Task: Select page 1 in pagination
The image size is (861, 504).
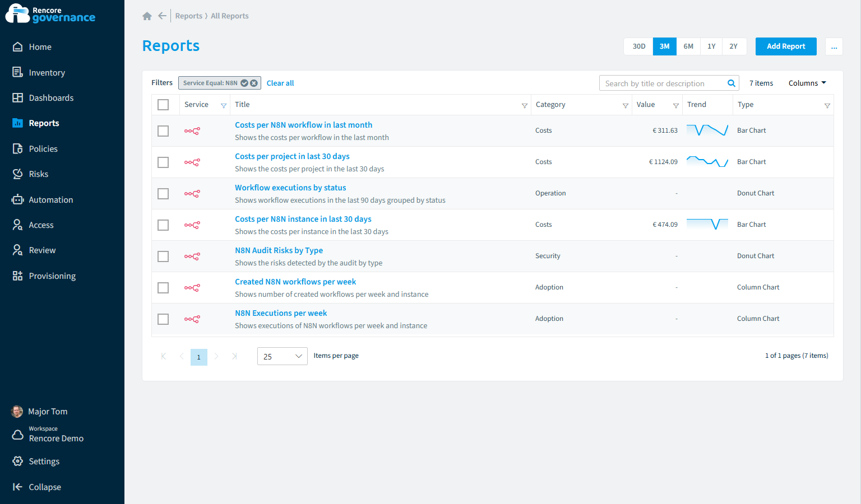Action: click(199, 357)
